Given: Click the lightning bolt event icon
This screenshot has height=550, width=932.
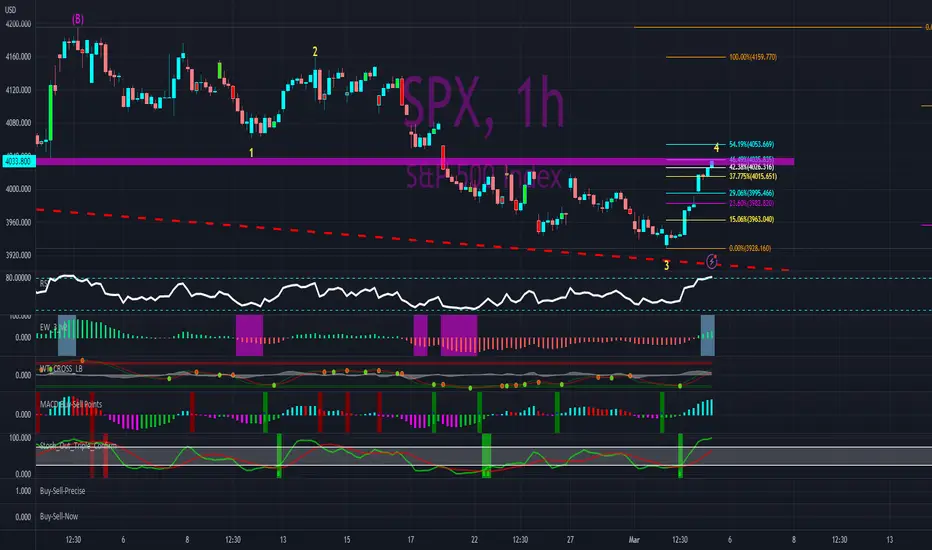Looking at the screenshot, I should [x=711, y=261].
